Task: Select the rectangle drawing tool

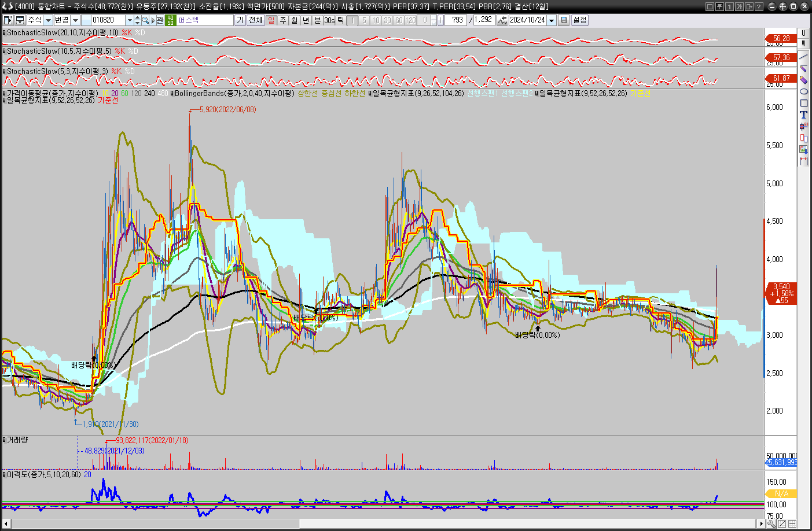Action: point(803,103)
